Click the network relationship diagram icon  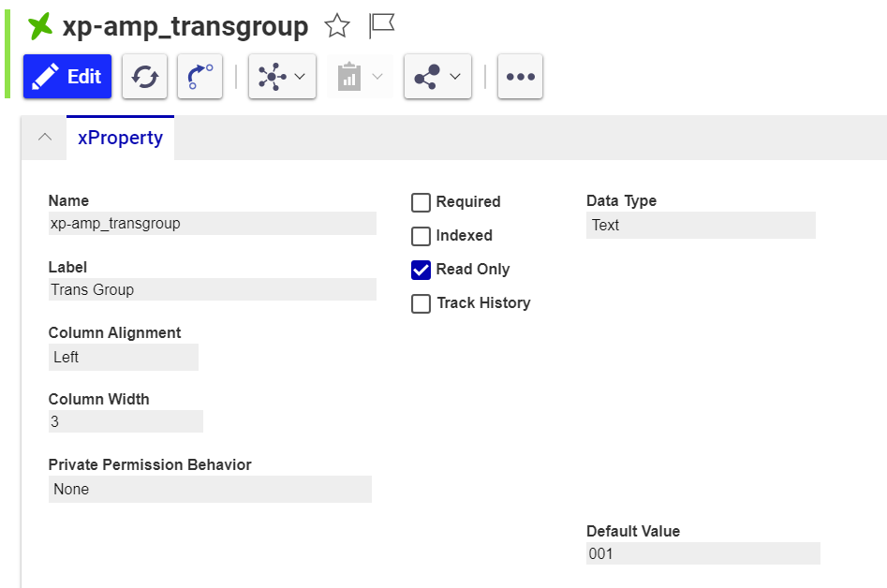[272, 77]
